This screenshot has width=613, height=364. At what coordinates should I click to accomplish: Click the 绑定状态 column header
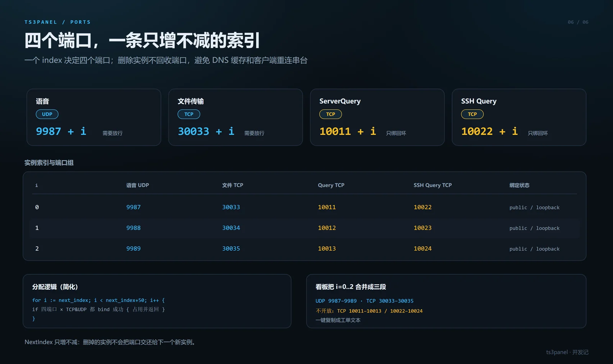coord(519,185)
